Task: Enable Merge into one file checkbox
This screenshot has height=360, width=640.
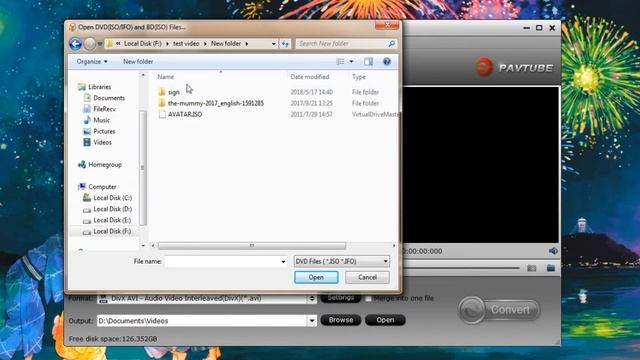Action: (x=368, y=299)
